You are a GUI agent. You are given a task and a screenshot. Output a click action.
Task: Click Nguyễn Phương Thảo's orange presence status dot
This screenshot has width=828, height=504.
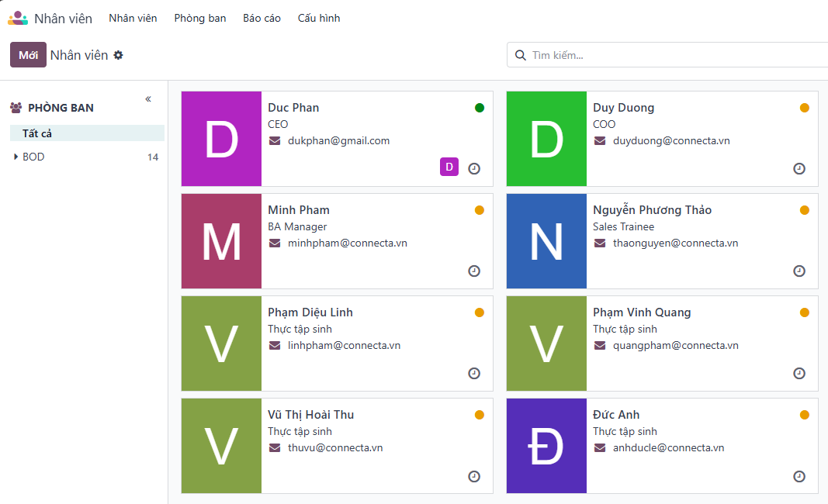pyautogui.click(x=805, y=210)
